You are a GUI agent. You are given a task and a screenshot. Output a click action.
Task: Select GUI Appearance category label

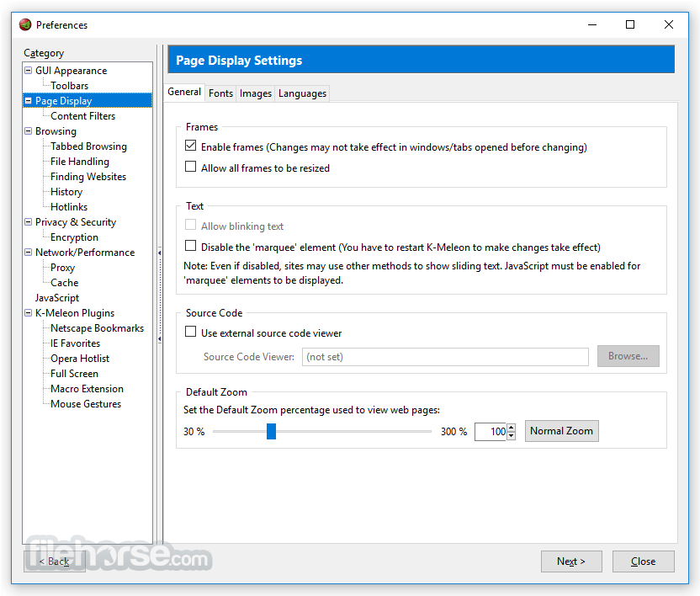click(x=71, y=71)
